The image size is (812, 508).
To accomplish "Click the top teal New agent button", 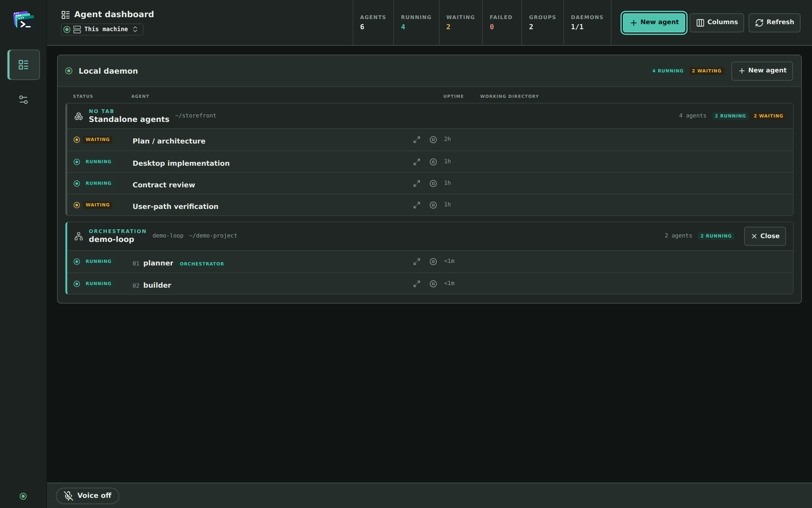I will pos(654,23).
